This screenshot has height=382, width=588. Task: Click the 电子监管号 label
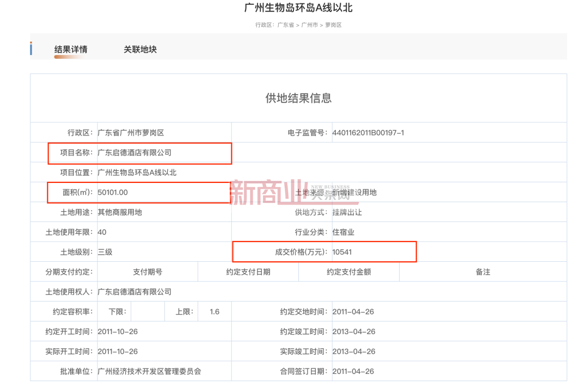click(308, 133)
